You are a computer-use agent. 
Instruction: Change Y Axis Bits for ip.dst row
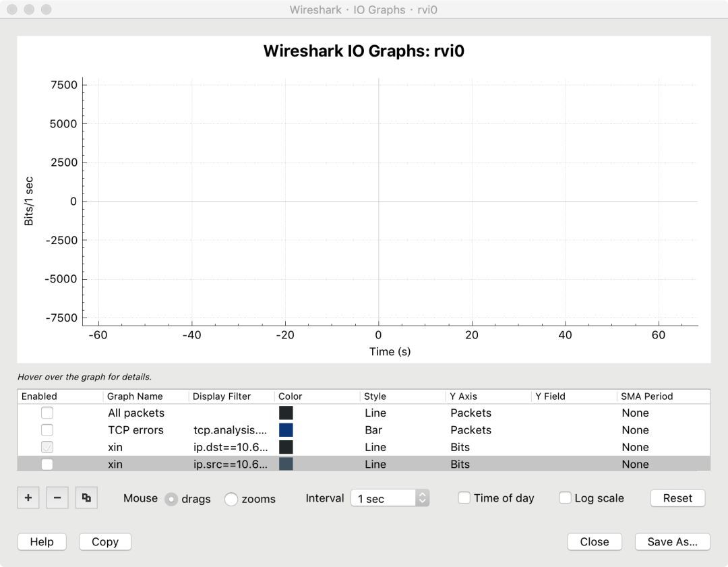coord(460,447)
